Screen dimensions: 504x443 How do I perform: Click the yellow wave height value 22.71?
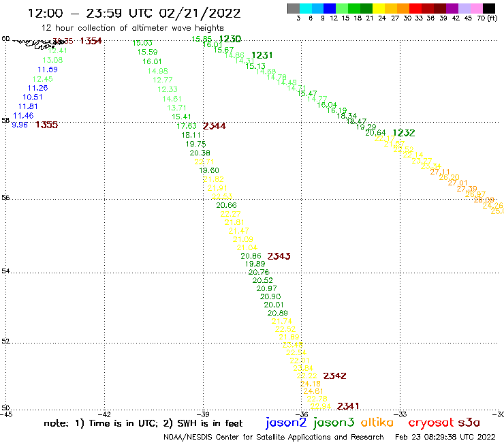click(x=204, y=162)
